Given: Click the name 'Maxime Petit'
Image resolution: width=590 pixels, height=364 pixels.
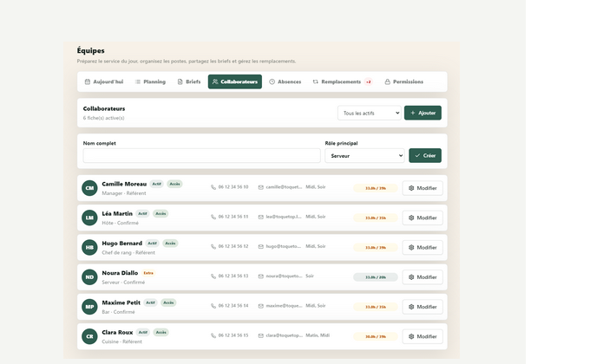Looking at the screenshot, I should (121, 302).
